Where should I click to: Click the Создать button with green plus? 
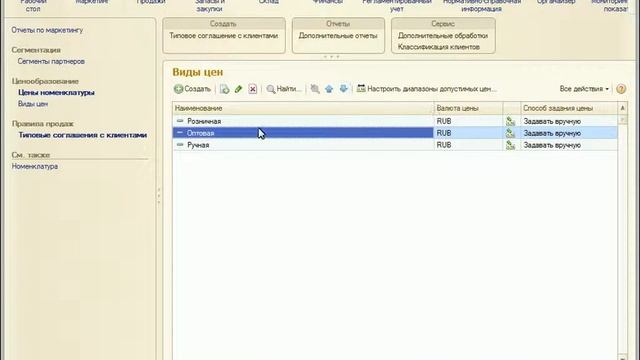[192, 89]
